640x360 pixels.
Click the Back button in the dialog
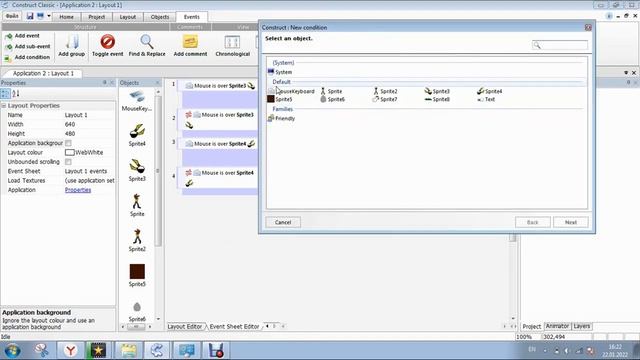(533, 222)
